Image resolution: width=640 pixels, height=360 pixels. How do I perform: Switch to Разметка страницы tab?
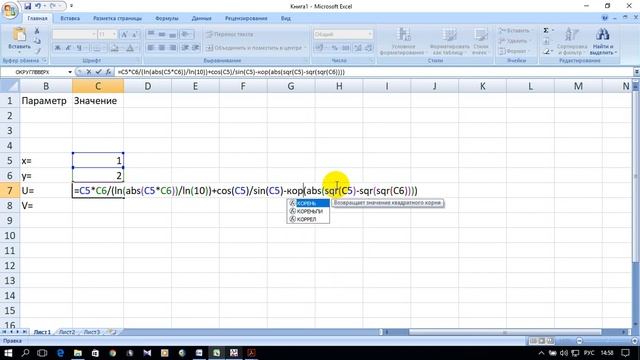pyautogui.click(x=117, y=18)
